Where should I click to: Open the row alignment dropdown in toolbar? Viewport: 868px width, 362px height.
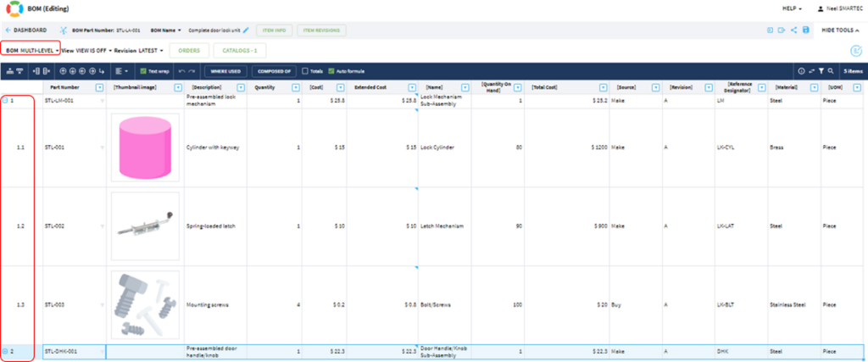point(122,71)
